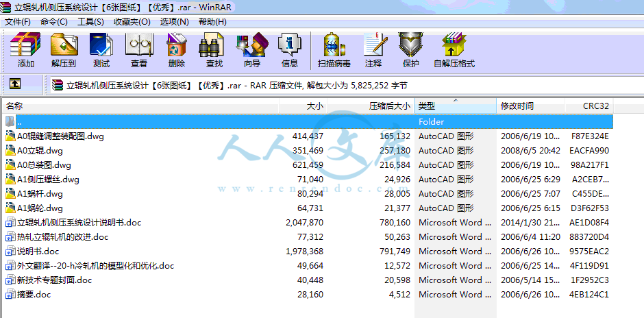Sort by the 大小 column header
This screenshot has height=318, width=644.
click(303, 106)
